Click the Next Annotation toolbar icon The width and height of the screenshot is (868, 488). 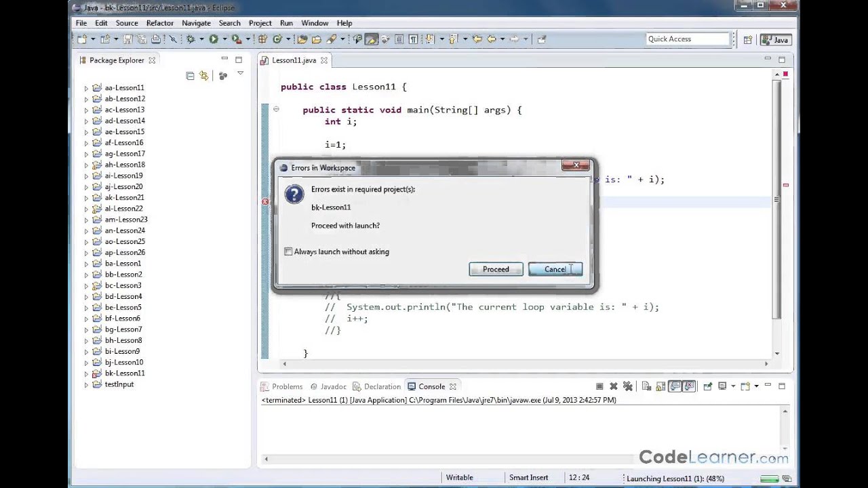coord(429,39)
